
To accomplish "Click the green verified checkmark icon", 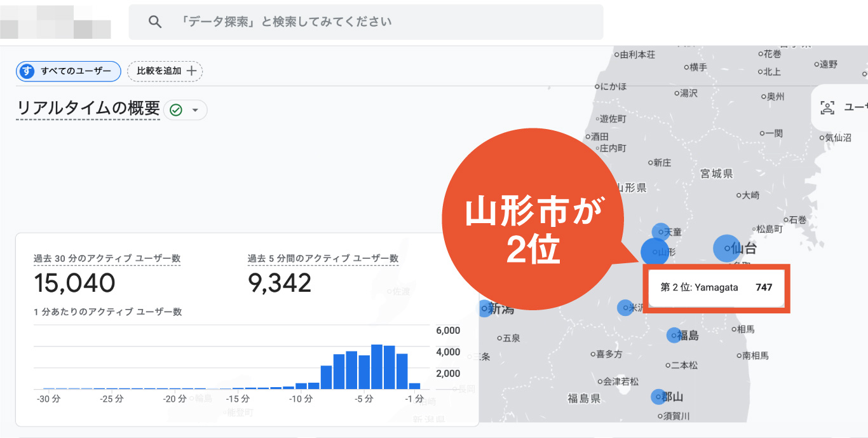I will (x=176, y=110).
